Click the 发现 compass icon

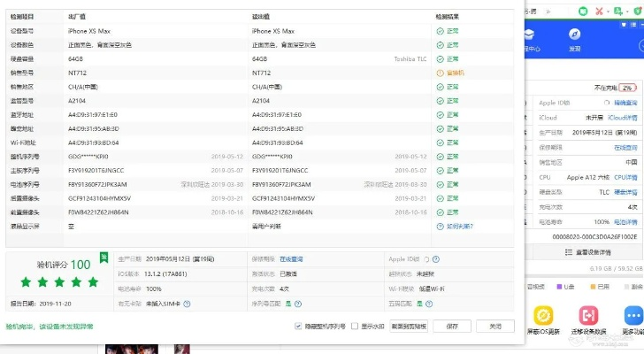(575, 35)
